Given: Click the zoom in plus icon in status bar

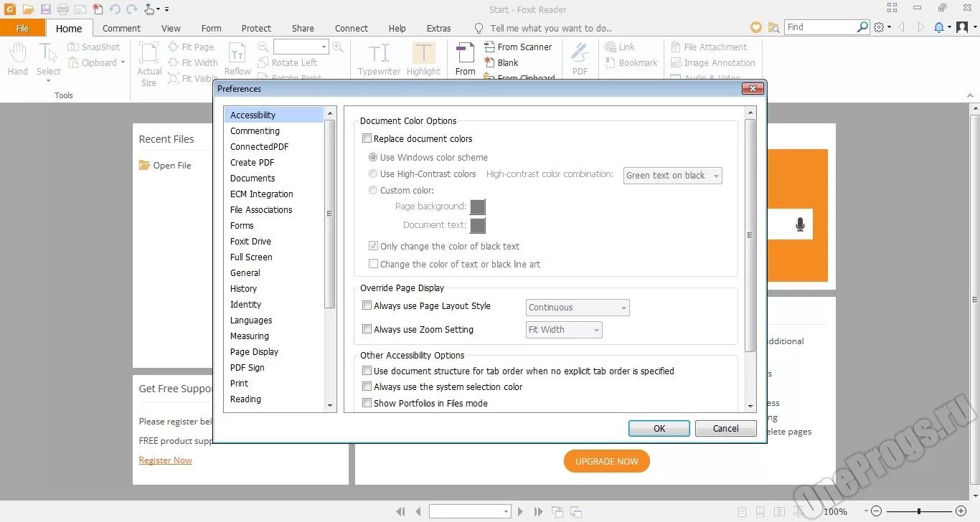Looking at the screenshot, I should pyautogui.click(x=961, y=511).
